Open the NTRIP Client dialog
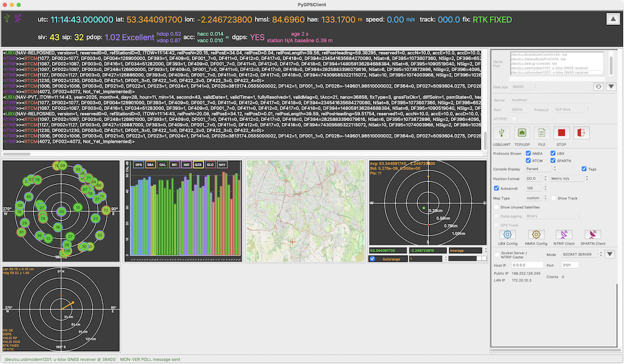Viewport: 624px width, 364px height. coord(564,234)
